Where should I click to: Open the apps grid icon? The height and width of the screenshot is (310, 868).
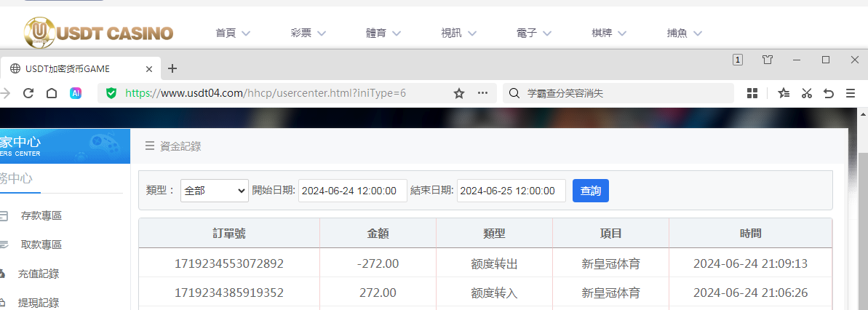(752, 93)
